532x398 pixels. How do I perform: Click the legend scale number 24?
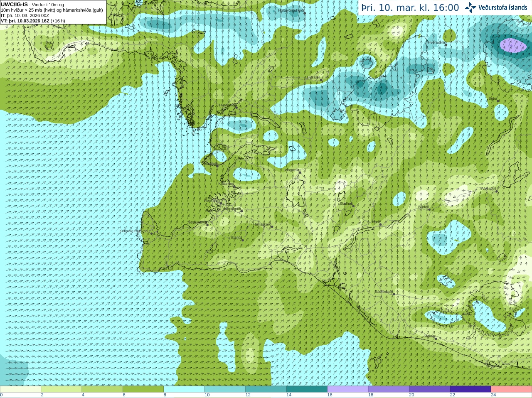pyautogui.click(x=493, y=395)
